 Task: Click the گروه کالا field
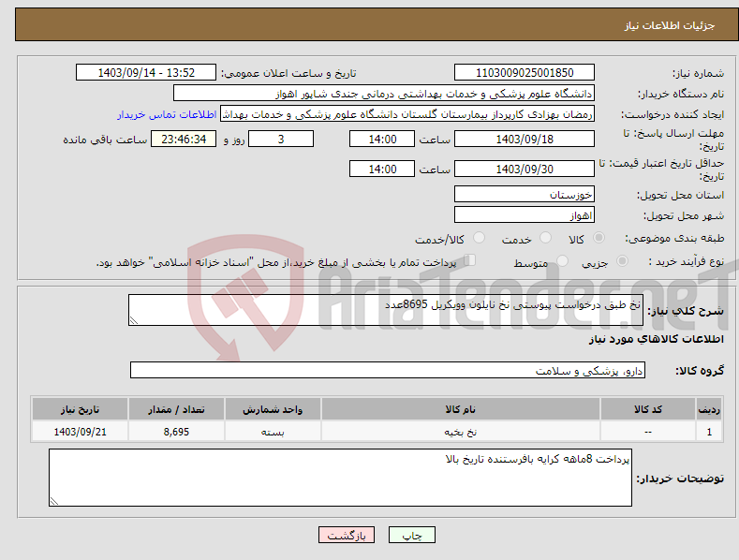tap(388, 370)
